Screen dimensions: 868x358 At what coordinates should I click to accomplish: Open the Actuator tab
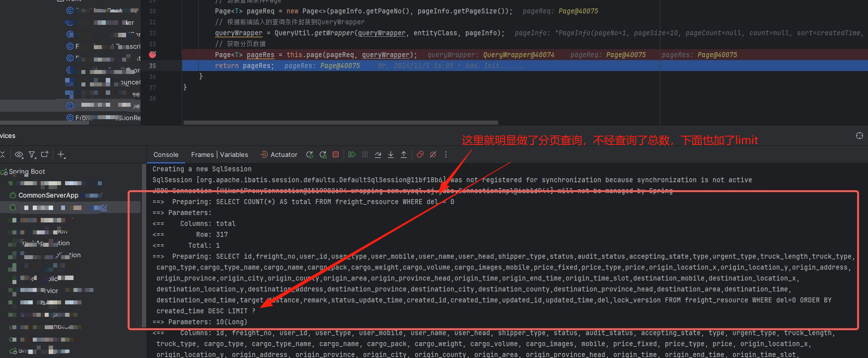pos(279,154)
